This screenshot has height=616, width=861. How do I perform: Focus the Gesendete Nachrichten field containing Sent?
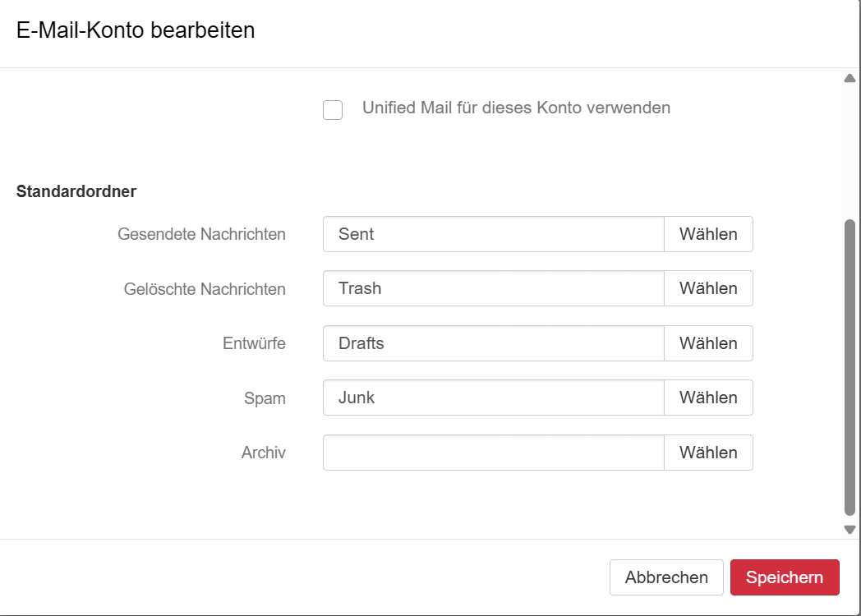point(493,234)
